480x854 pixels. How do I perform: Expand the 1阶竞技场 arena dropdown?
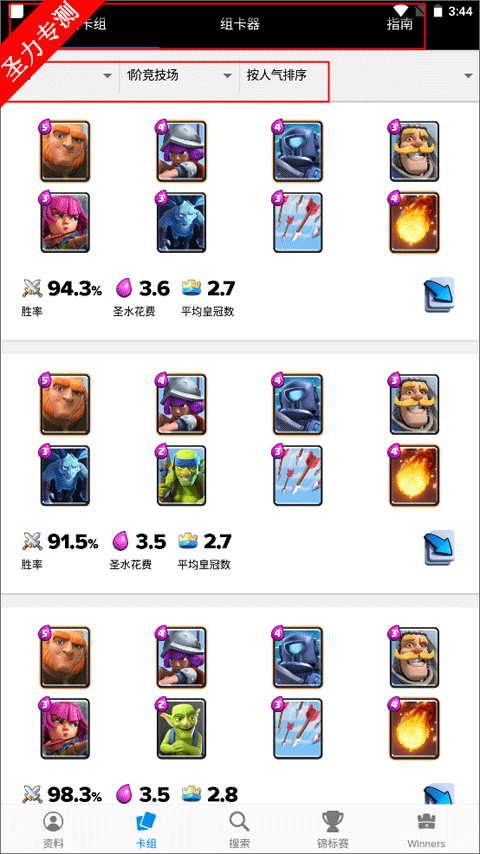(179, 76)
